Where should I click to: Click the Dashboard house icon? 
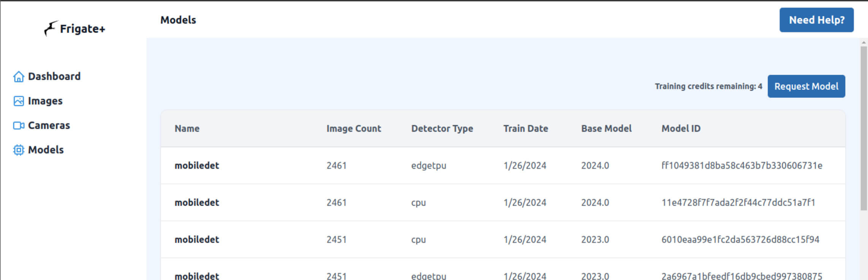[x=19, y=77]
